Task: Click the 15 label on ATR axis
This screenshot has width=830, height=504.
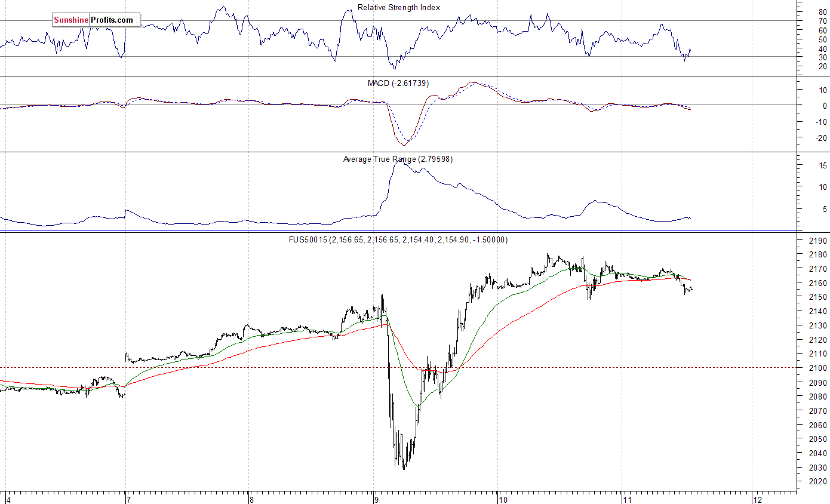Action: 823,165
